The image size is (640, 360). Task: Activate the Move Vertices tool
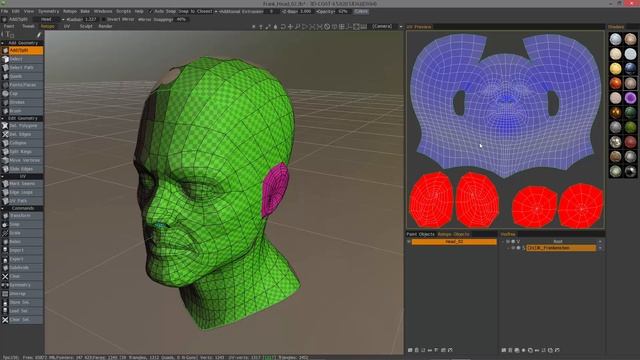pyautogui.click(x=22, y=160)
